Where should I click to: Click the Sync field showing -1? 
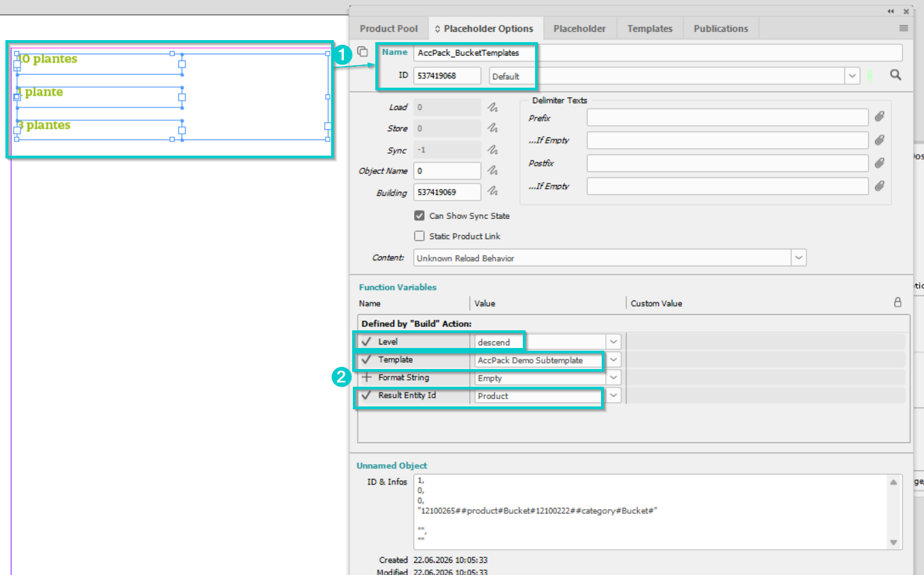point(447,150)
